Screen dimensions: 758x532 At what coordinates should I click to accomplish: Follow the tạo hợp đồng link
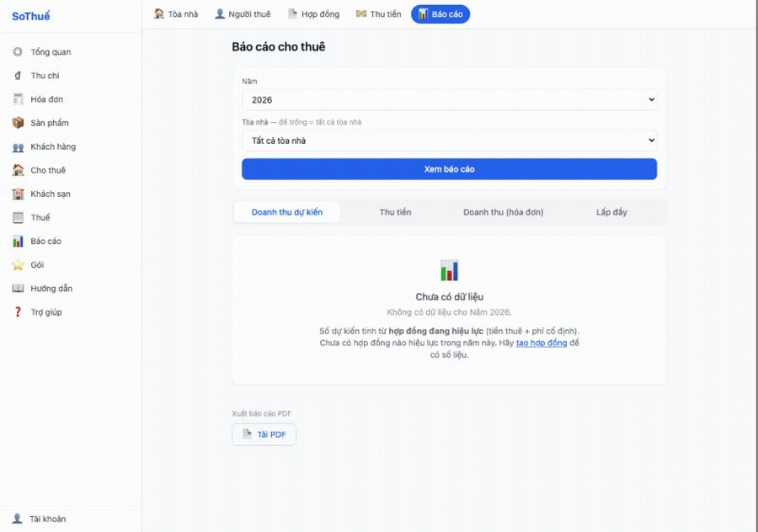[542, 343]
